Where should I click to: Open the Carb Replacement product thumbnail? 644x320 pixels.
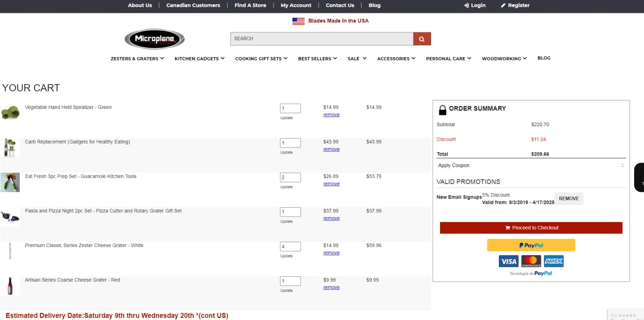10,148
